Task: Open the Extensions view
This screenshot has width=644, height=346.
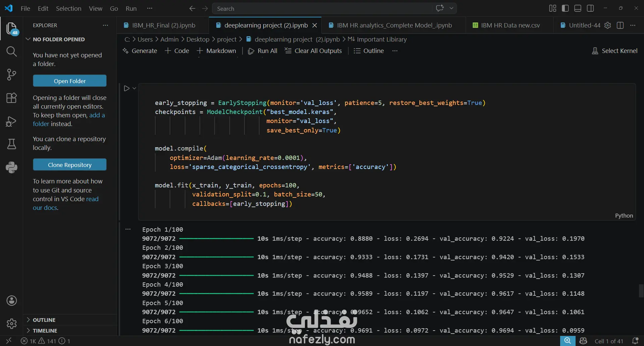Action: tap(12, 98)
